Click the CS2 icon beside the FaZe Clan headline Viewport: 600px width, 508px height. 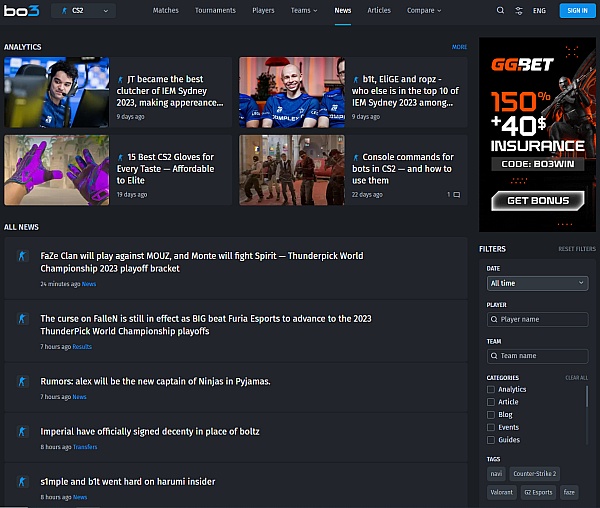tap(22, 256)
